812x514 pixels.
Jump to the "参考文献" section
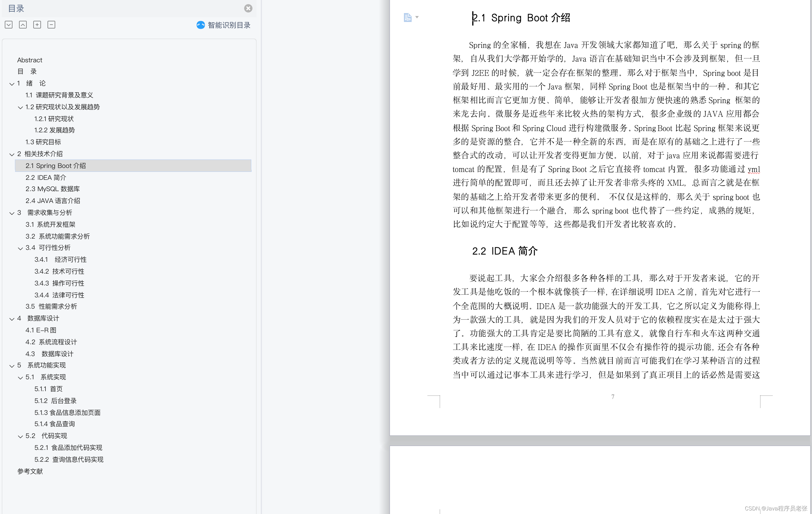pyautogui.click(x=30, y=471)
